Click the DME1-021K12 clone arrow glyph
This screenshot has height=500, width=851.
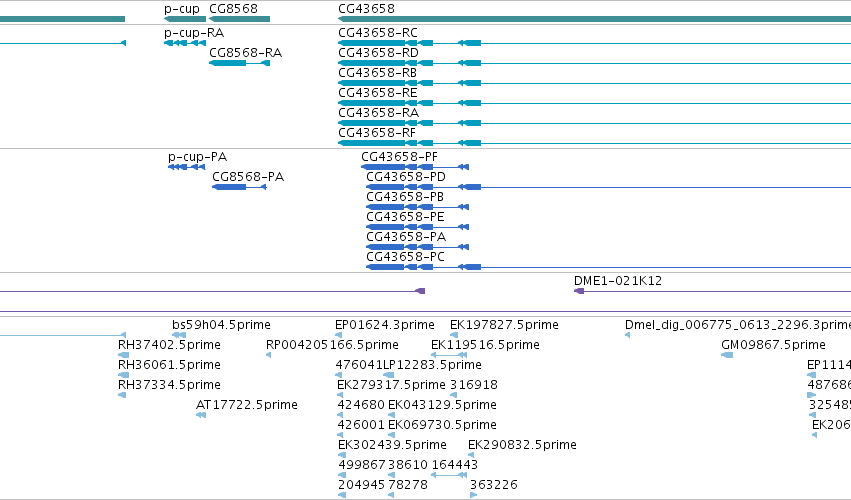click(x=579, y=292)
